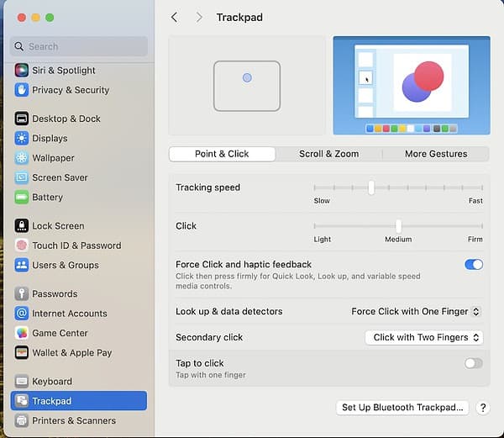Select the Privacy & Security icon
Screen dimensions: 504x438
click(22, 90)
